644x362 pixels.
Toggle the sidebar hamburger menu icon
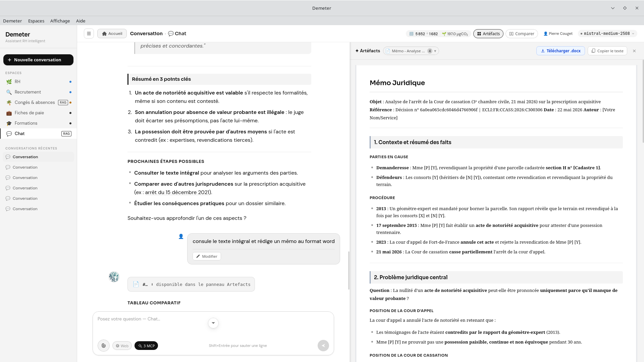pos(89,34)
